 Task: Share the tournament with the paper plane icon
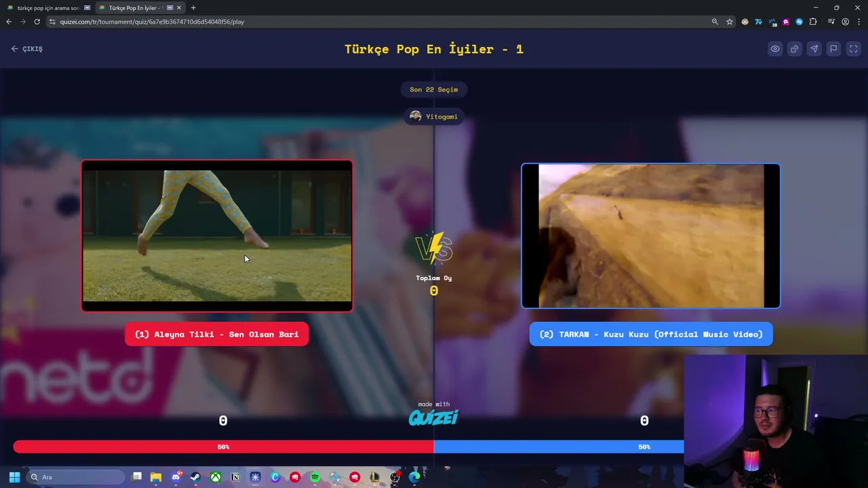click(814, 49)
